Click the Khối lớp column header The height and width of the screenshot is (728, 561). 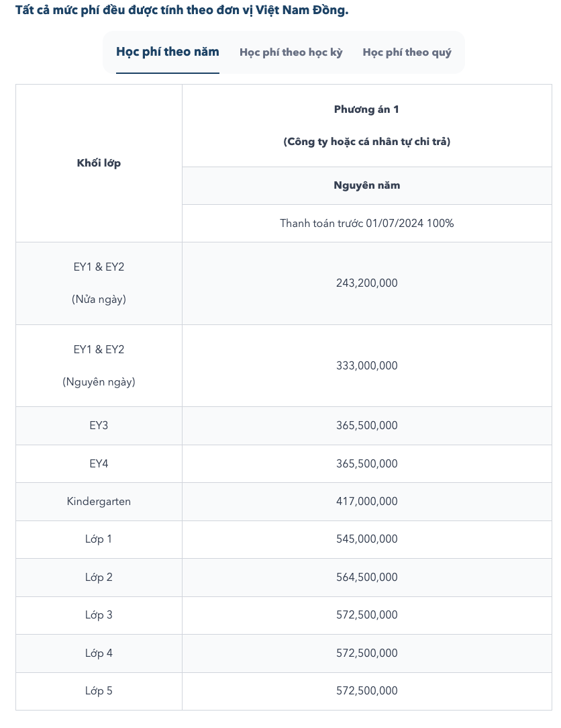point(99,163)
